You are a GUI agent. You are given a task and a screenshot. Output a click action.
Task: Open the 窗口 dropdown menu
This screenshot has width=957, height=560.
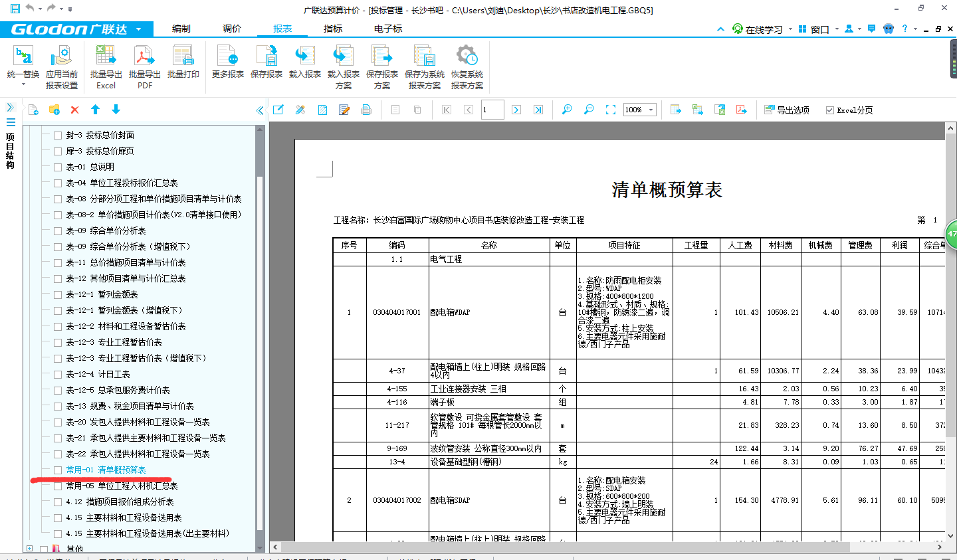pyautogui.click(x=837, y=29)
